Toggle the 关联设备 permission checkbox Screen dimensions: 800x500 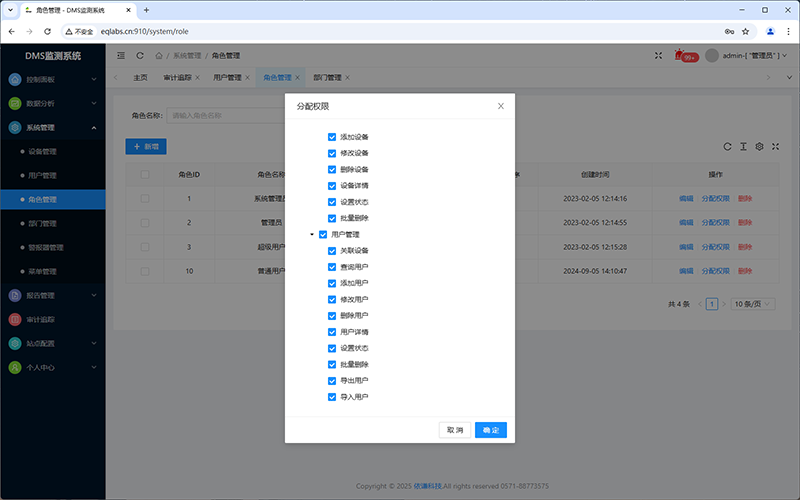point(332,251)
